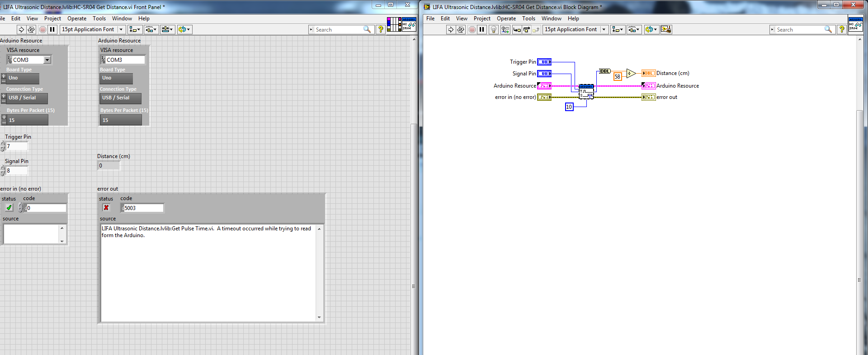This screenshot has height=355, width=868.
Task: Click Trigger Pin numeric field
Action: pyautogui.click(x=17, y=146)
